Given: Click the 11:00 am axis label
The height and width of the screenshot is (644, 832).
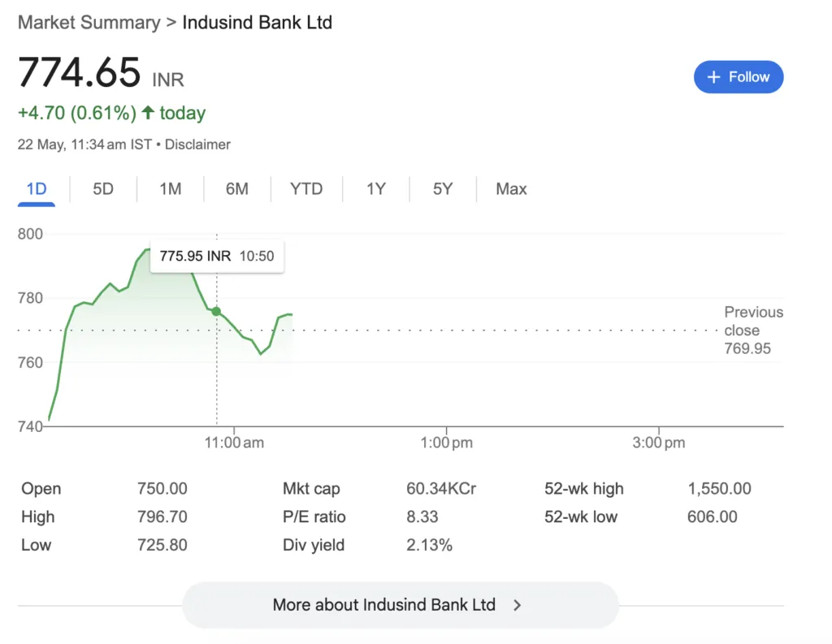Looking at the screenshot, I should [234, 443].
